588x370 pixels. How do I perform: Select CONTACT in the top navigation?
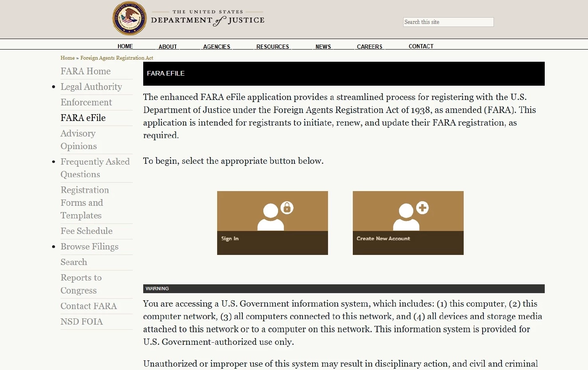pyautogui.click(x=421, y=46)
